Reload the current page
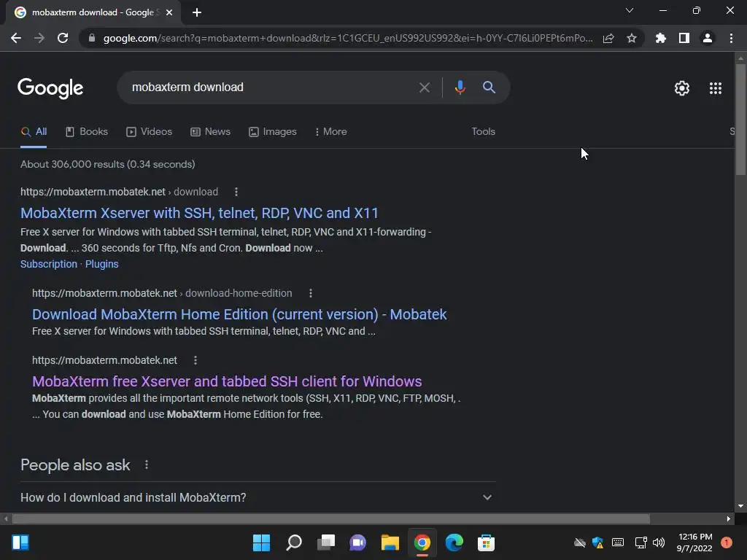This screenshot has height=560, width=747. click(63, 38)
